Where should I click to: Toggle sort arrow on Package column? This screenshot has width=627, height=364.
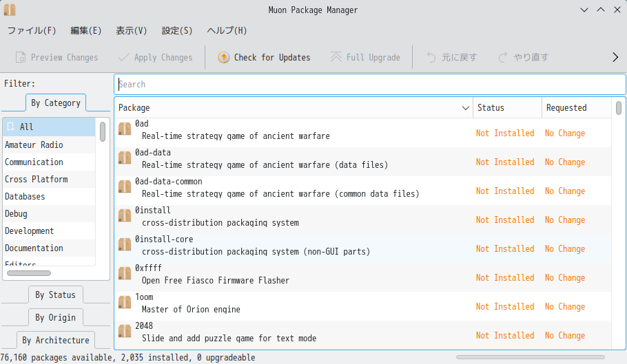click(x=466, y=108)
